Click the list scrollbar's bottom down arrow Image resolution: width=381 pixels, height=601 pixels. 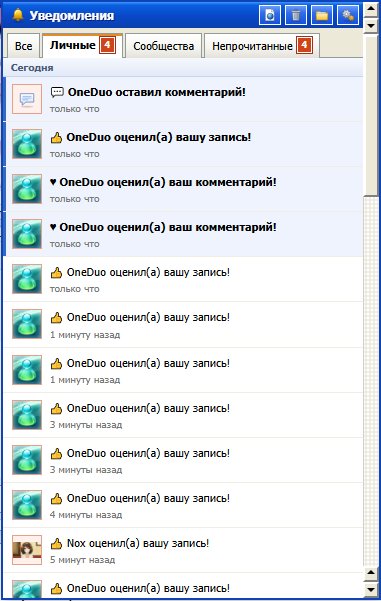(371, 590)
